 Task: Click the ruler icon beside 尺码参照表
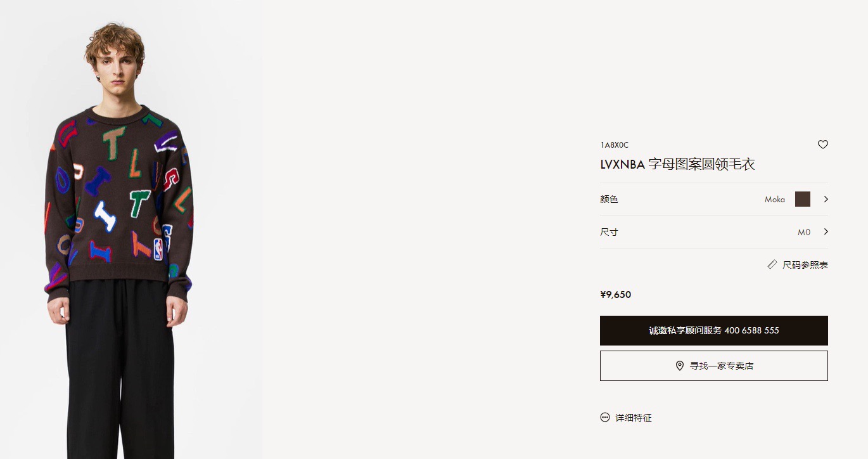point(772,264)
